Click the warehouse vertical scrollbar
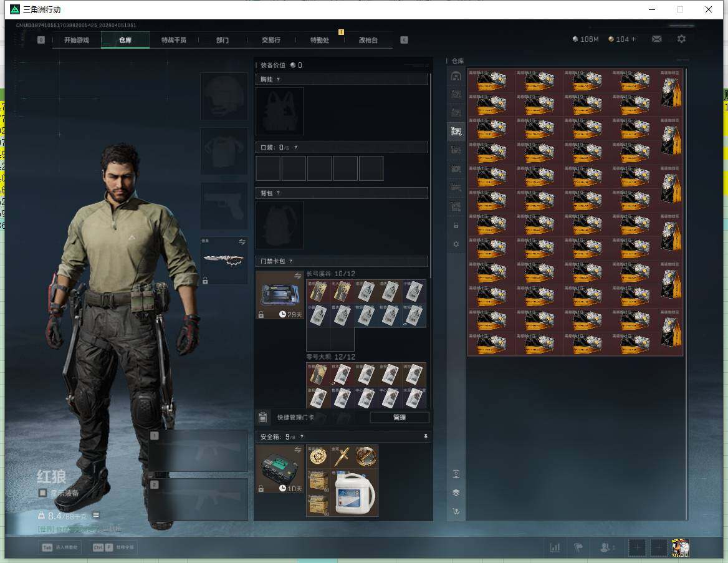Image resolution: width=728 pixels, height=563 pixels. click(686, 294)
